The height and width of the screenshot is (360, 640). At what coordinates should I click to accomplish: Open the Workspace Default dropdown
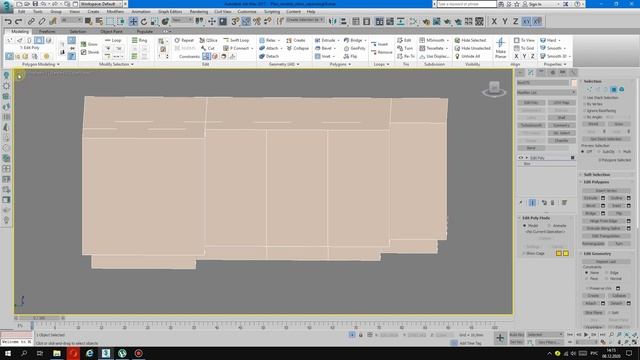[100, 4]
